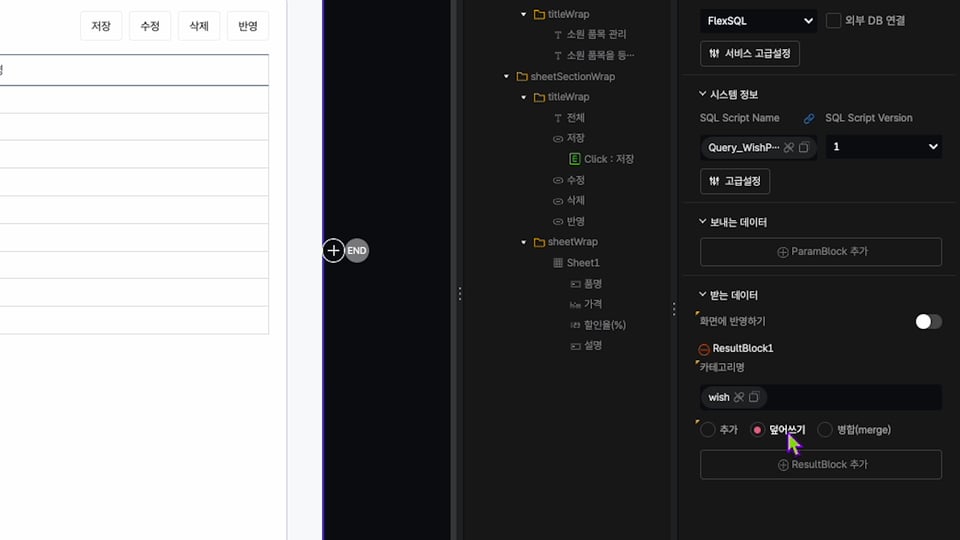Toggle the 화면에 반영하기 switch

928,321
